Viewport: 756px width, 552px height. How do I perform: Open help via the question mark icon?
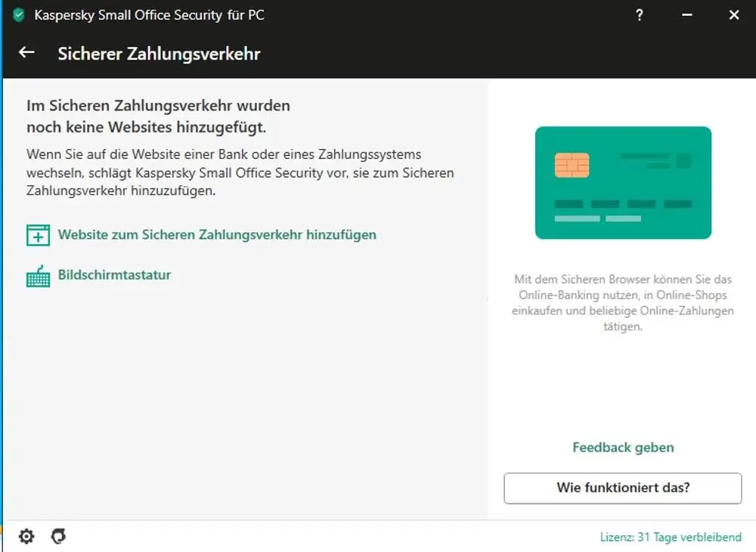tap(640, 15)
